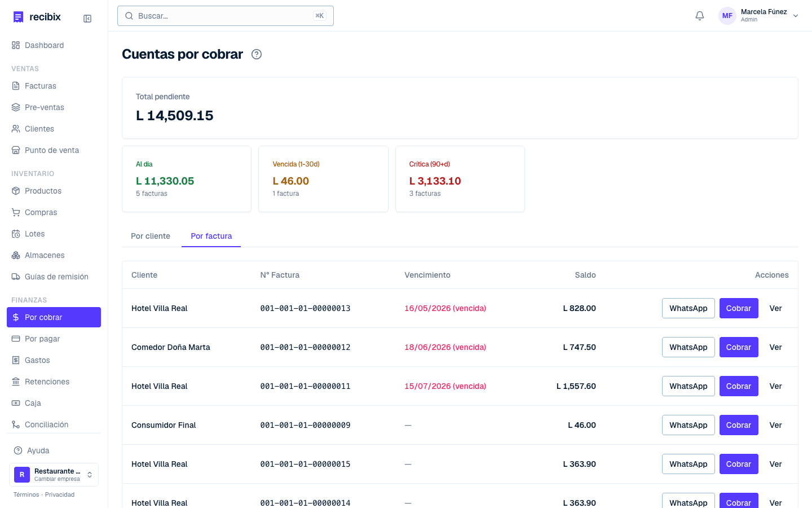Viewport: 812px width, 508px height.
Task: Click the recibix logo icon
Action: 19,17
